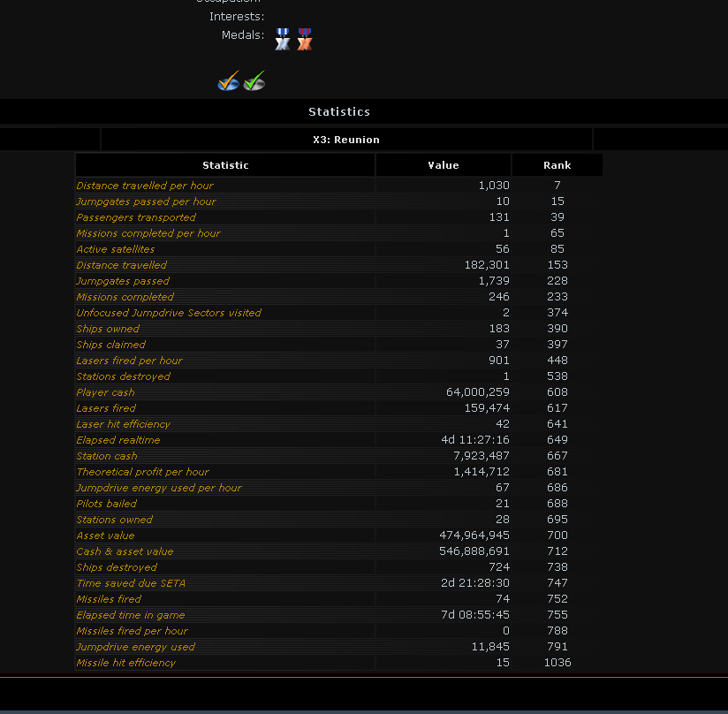Click rank 7 for Distance travelled per hour
728x714 pixels.
pyautogui.click(x=557, y=186)
